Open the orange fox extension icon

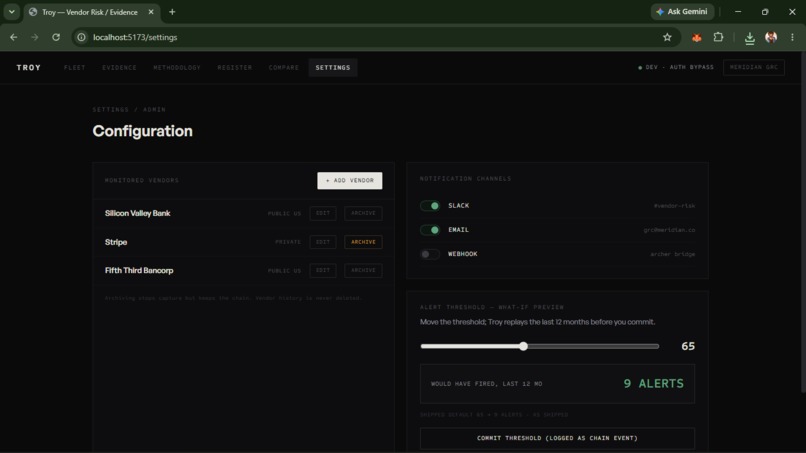tap(697, 37)
